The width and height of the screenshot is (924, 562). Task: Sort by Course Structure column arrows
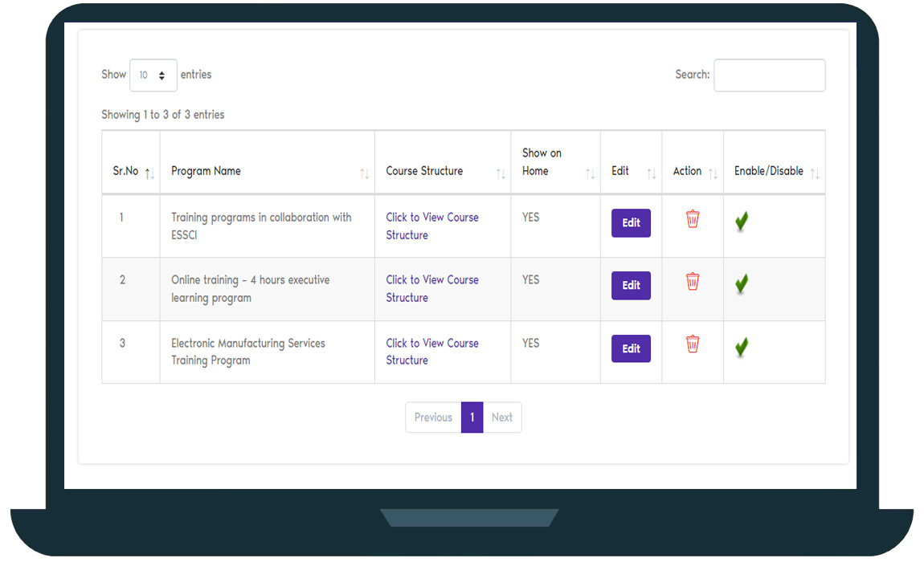click(501, 173)
